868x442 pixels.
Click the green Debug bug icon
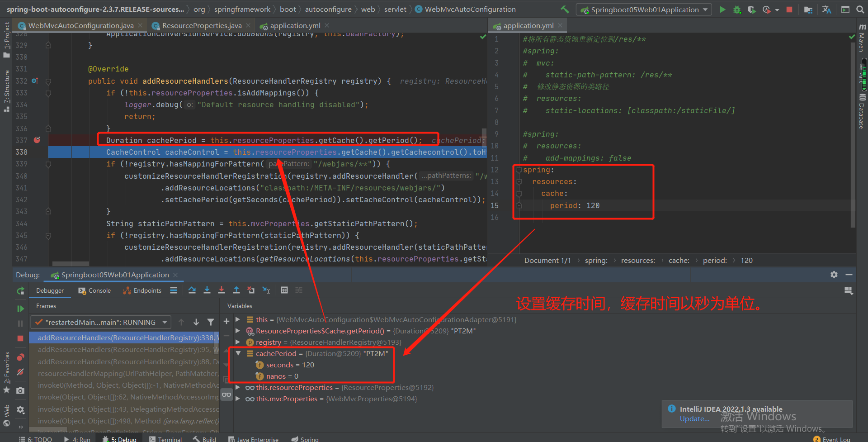click(x=737, y=10)
